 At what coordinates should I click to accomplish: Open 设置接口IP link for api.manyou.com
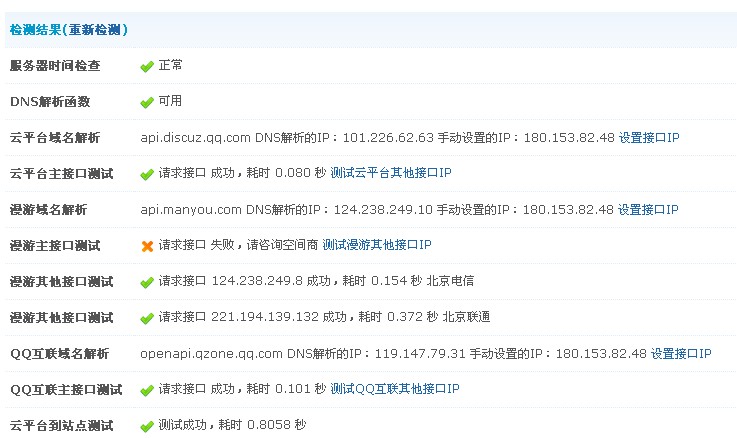pyautogui.click(x=648, y=210)
